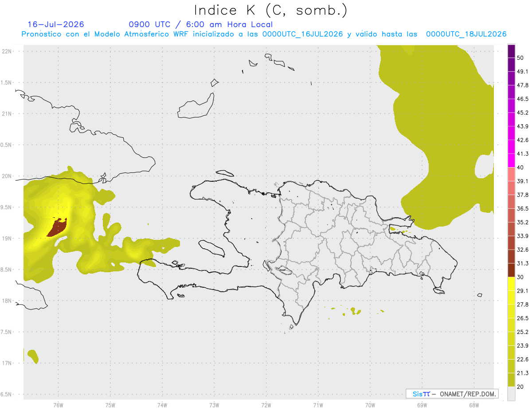The width and height of the screenshot is (532, 411).
Task: Click the small olive patch near 17N
Action: click(x=33, y=356)
